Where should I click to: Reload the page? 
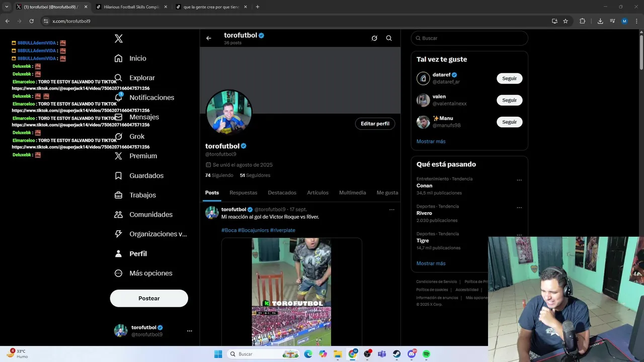[31, 21]
